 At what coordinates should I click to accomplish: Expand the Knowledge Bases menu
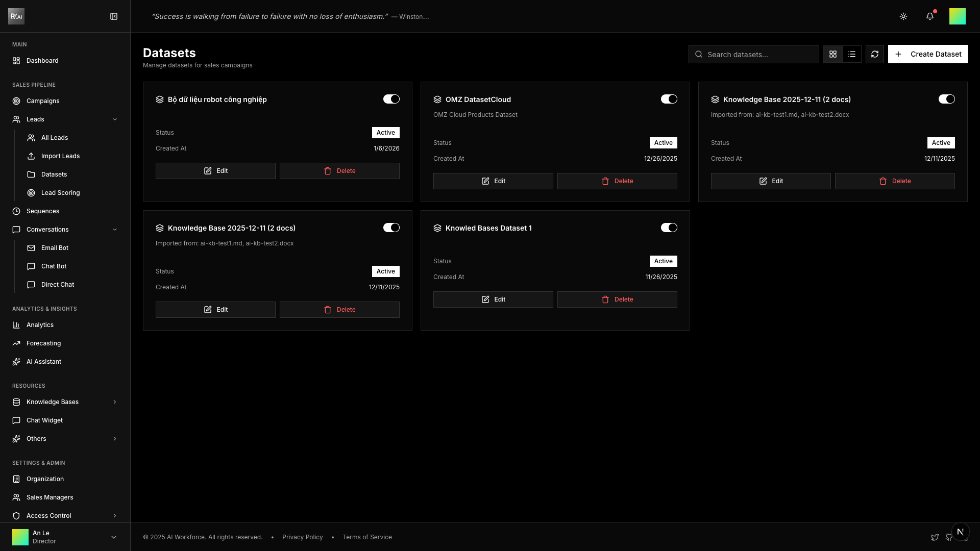pos(114,402)
